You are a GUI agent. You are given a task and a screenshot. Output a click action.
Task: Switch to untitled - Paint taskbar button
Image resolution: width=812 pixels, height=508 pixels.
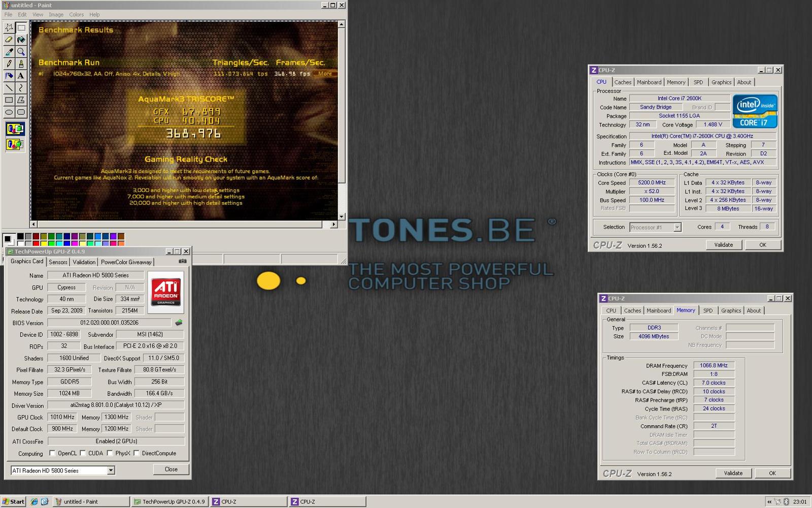click(91, 501)
